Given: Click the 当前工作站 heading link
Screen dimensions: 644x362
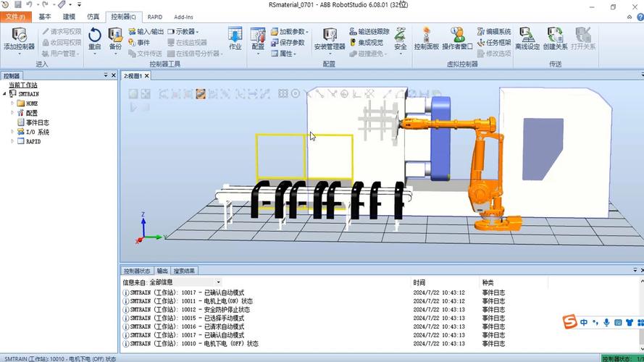Looking at the screenshot, I should click(x=23, y=85).
